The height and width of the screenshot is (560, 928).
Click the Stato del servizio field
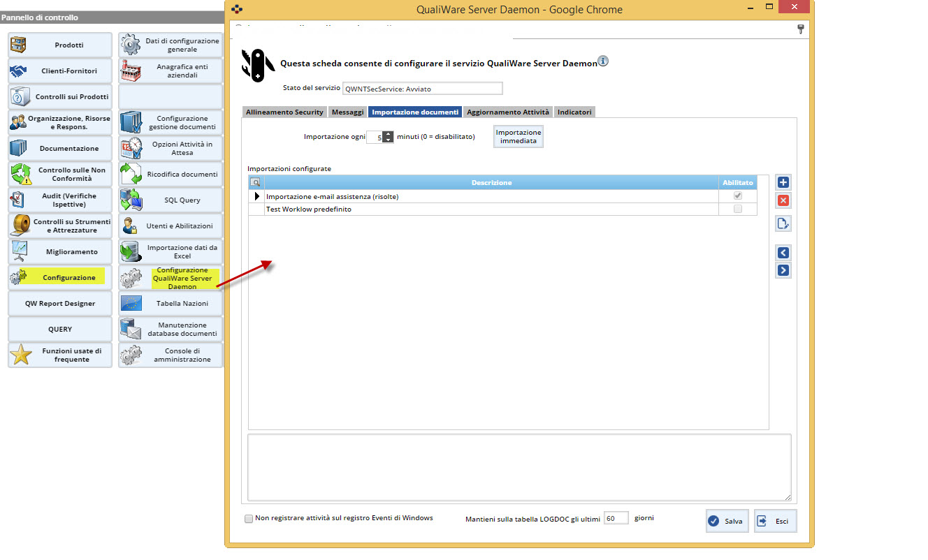[423, 89]
